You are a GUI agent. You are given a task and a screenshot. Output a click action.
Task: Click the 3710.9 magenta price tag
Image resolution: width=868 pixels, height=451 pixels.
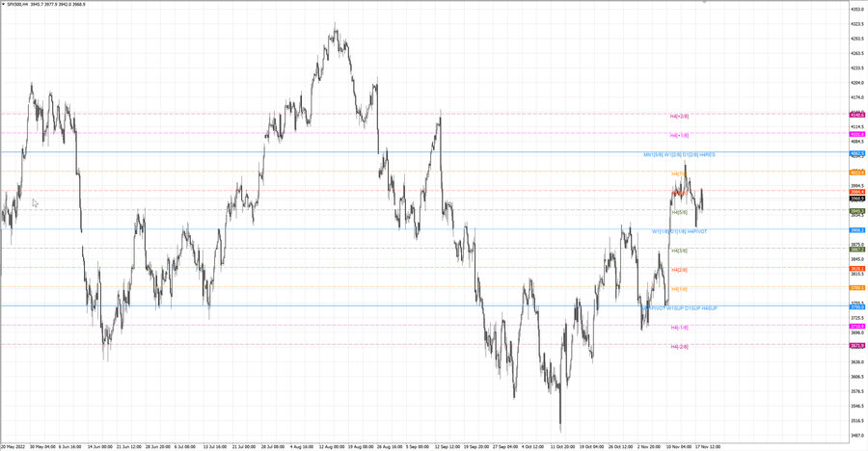(x=857, y=327)
